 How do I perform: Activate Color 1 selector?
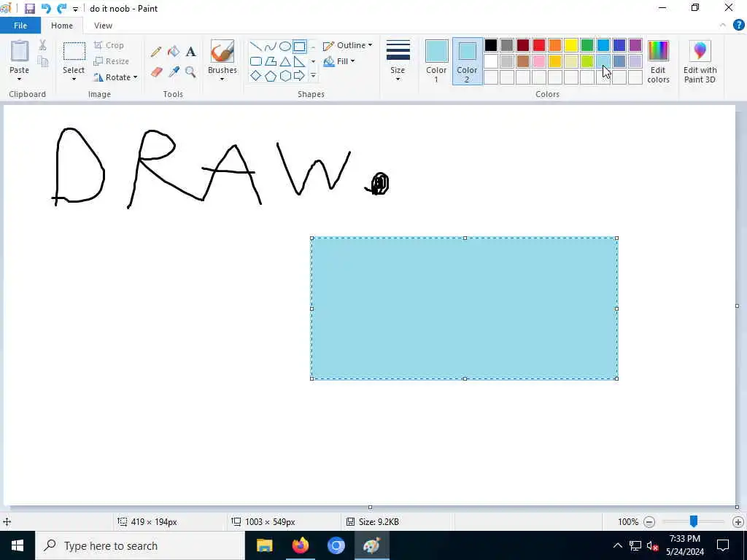(x=436, y=61)
